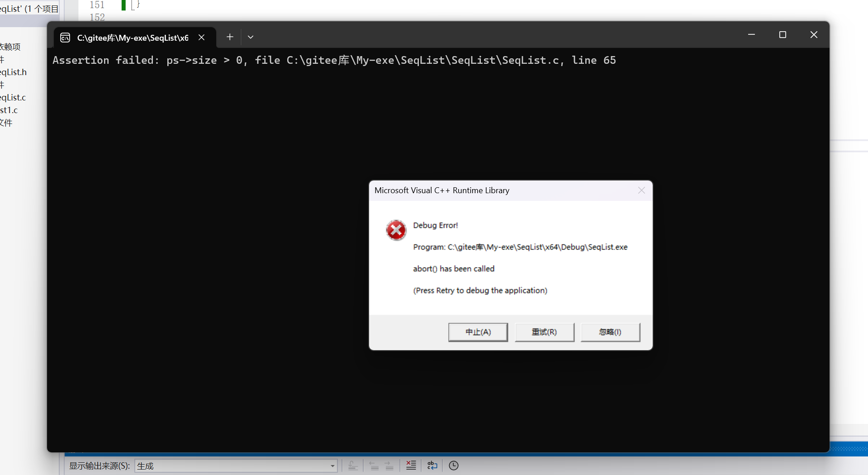Click the clock timestamp icon in output toolbar
Viewport: 868px width, 475px height.
coord(454,465)
